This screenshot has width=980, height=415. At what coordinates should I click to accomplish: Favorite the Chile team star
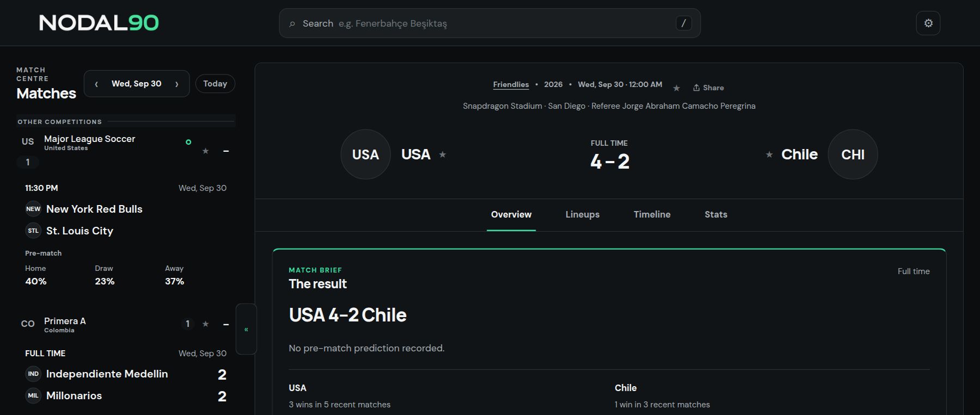coord(769,154)
